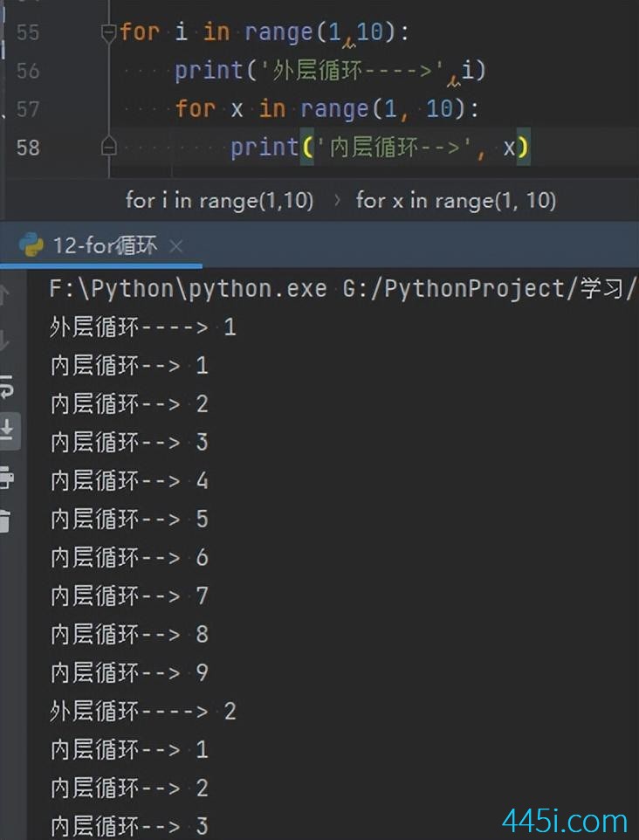The height and width of the screenshot is (840, 639).
Task: Click line number 58 in the gutter
Action: (x=28, y=148)
